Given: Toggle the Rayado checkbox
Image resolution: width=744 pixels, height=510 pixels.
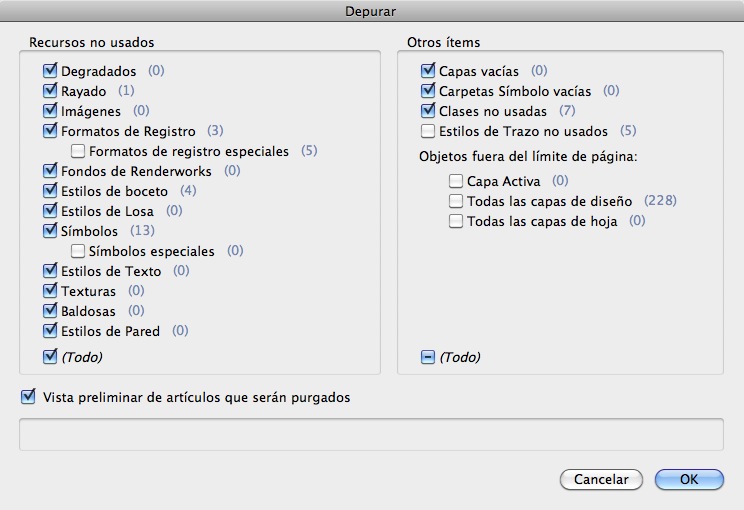Looking at the screenshot, I should [x=50, y=91].
